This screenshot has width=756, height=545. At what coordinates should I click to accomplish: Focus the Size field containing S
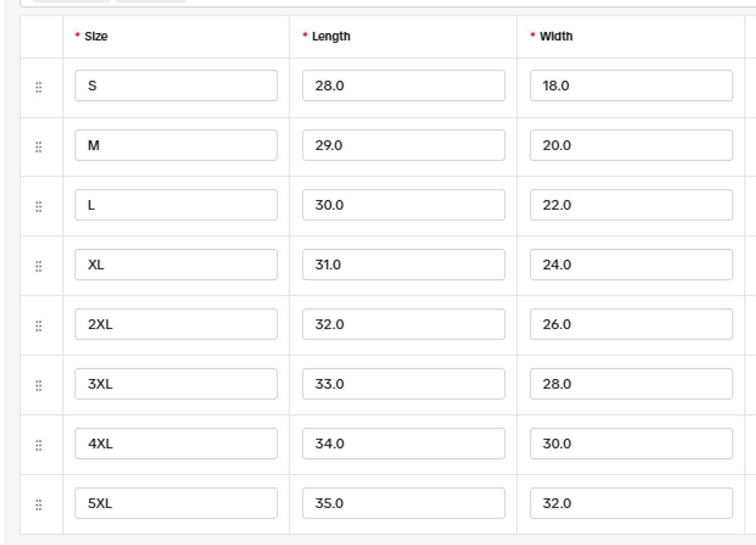pyautogui.click(x=176, y=86)
